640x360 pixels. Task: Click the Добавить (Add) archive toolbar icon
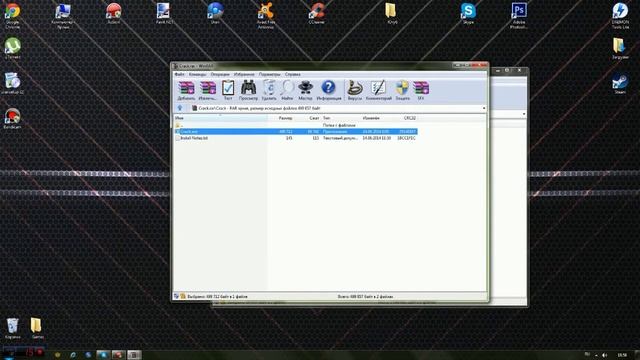186,90
